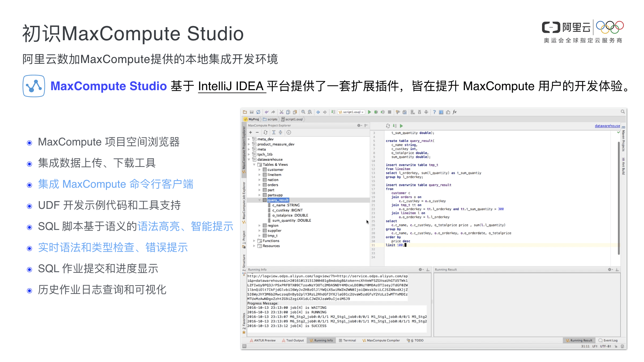The height and width of the screenshot is (362, 644).
Task: Navigate forward with the right arrow icon
Action: tap(325, 112)
